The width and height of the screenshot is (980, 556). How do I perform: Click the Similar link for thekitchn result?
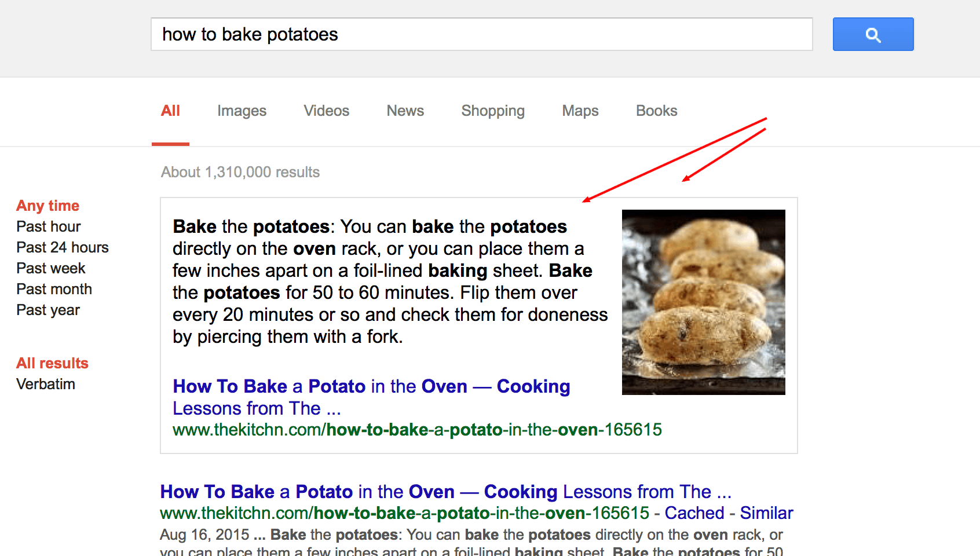point(766,513)
